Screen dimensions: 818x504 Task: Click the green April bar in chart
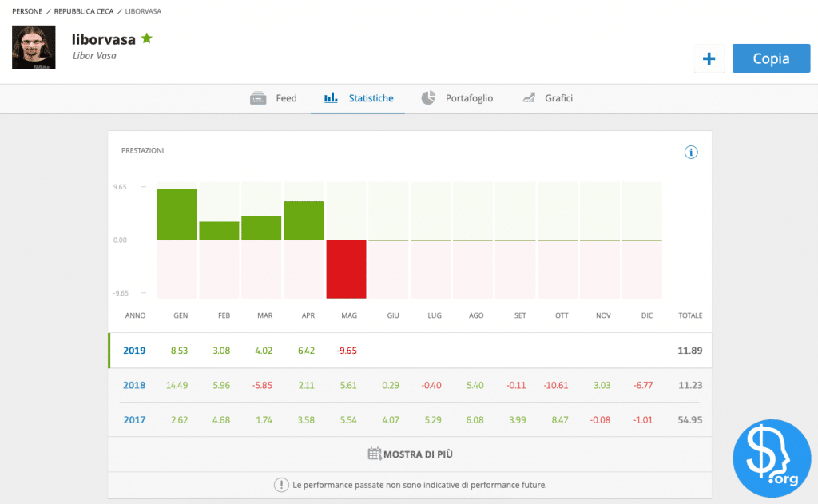tap(304, 220)
